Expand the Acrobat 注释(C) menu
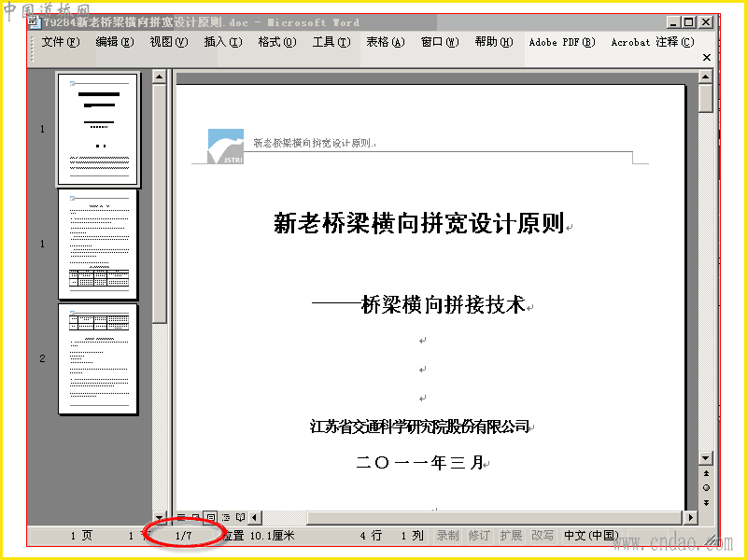The width and height of the screenshot is (747, 560). pyautogui.click(x=653, y=42)
